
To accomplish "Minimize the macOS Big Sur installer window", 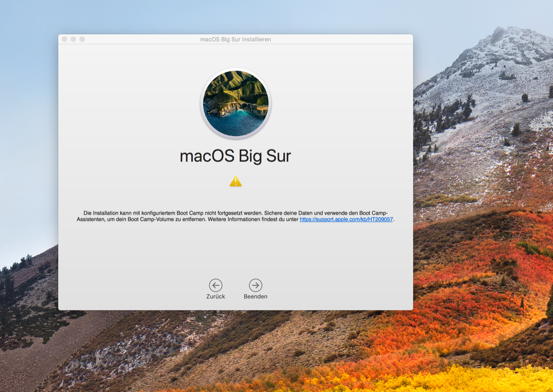I will pos(73,39).
